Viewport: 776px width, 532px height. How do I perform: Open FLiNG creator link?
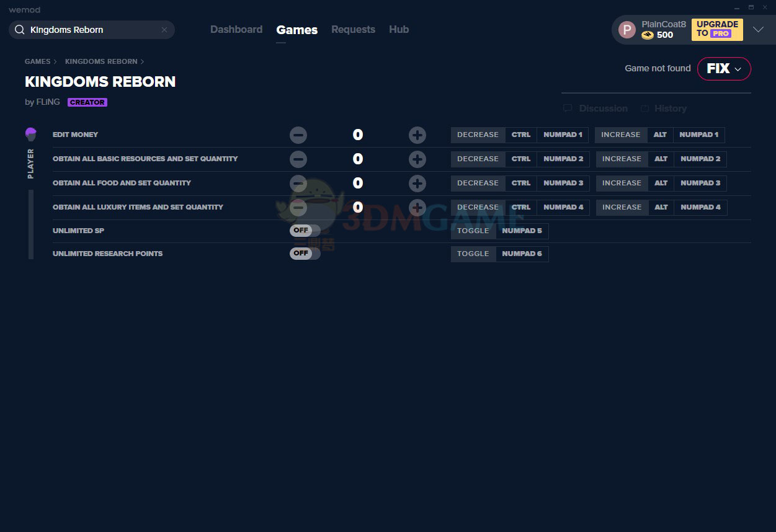click(48, 102)
